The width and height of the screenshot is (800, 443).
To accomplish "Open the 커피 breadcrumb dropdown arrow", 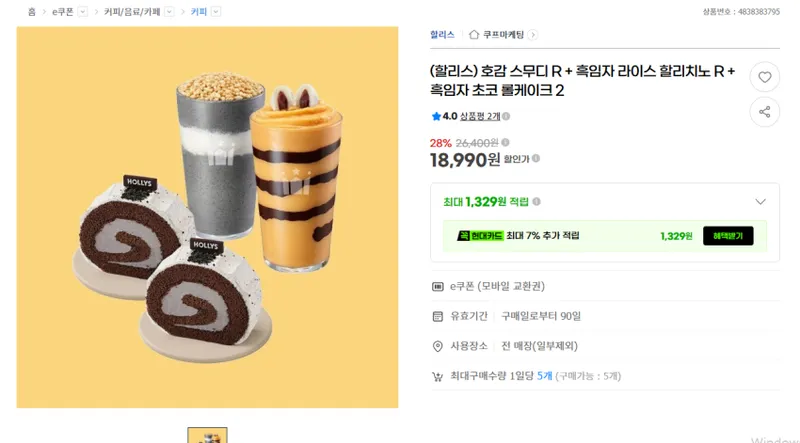I will pyautogui.click(x=216, y=11).
